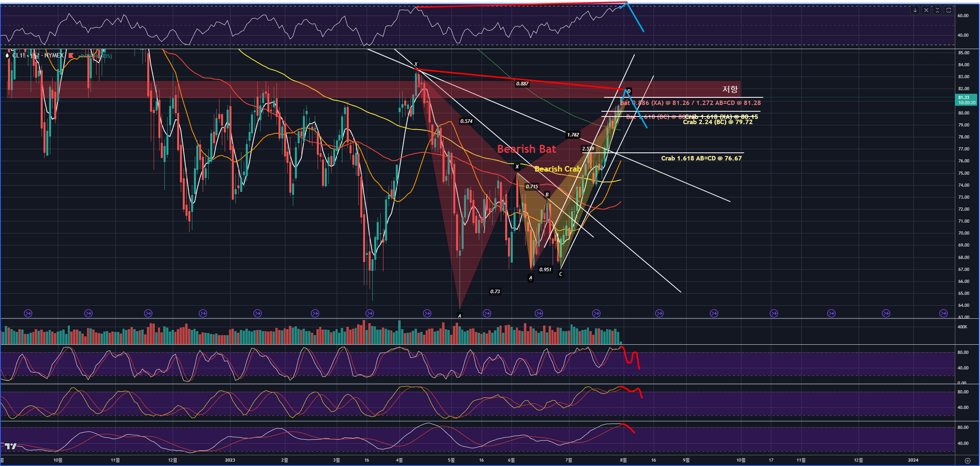Click the 85.00 price scale label
This screenshot has height=466, width=980.
[x=964, y=53]
